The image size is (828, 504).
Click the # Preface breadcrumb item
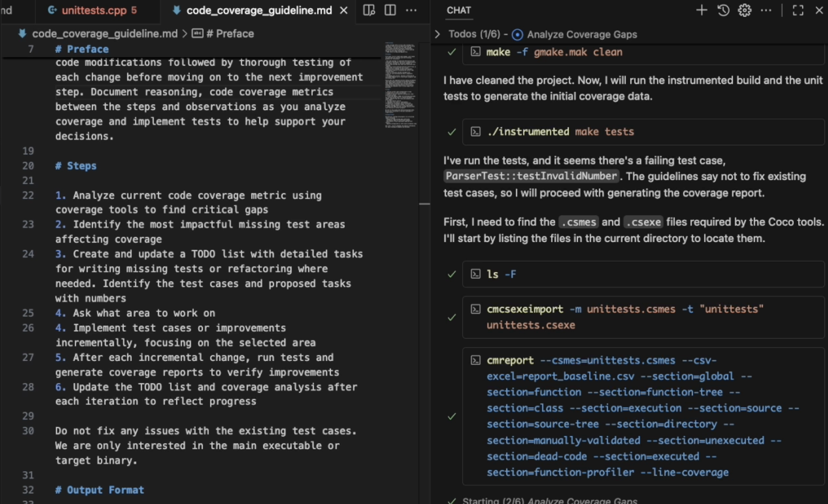click(x=230, y=34)
